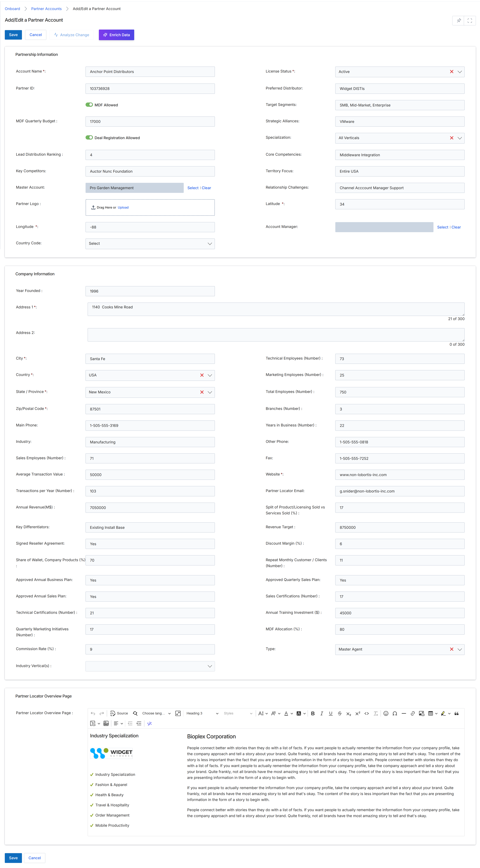Click the Upload link for Partner Logo
Screen dimensions: 480x868
click(x=123, y=208)
